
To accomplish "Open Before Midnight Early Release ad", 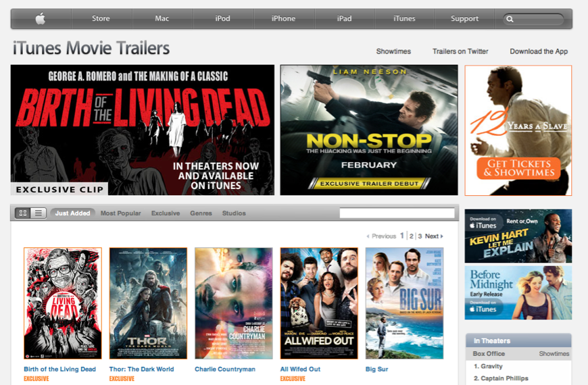I will (518, 292).
